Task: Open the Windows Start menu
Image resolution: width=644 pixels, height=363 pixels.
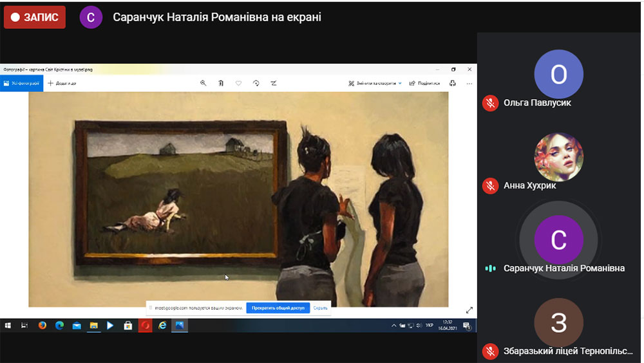Action: [7, 326]
